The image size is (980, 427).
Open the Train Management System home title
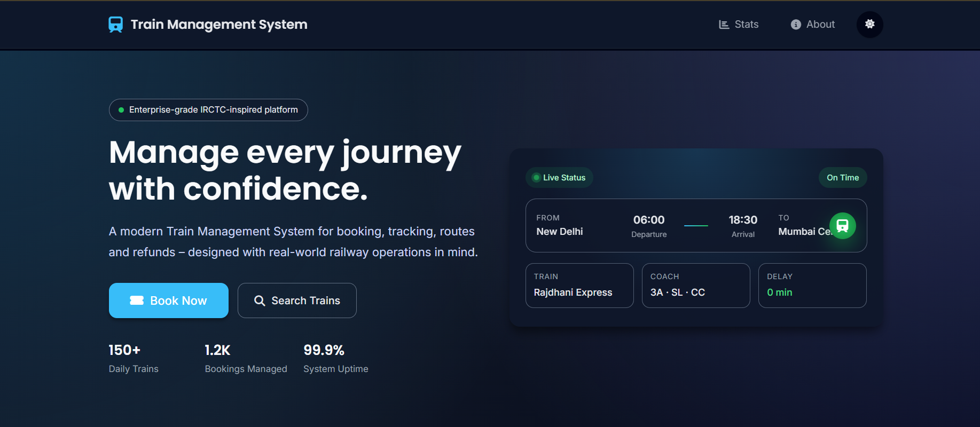[x=219, y=25]
